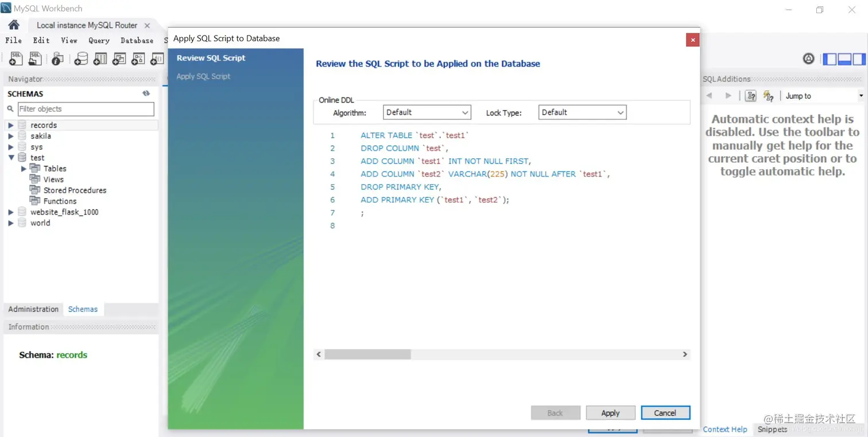868x437 pixels.
Task: Expand the Tables node under test
Action: 24,169
